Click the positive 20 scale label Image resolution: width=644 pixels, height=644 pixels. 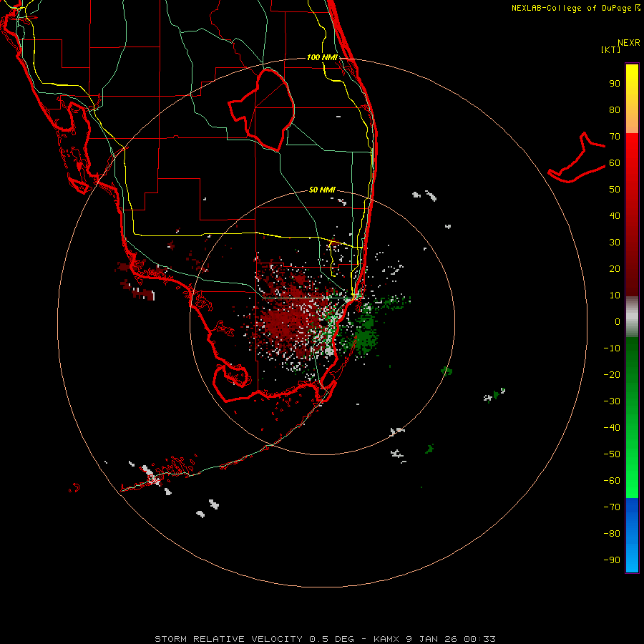coord(615,269)
